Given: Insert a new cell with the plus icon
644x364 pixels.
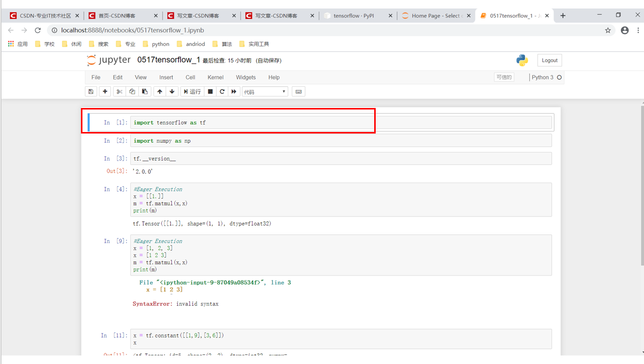Looking at the screenshot, I should click(104, 91).
